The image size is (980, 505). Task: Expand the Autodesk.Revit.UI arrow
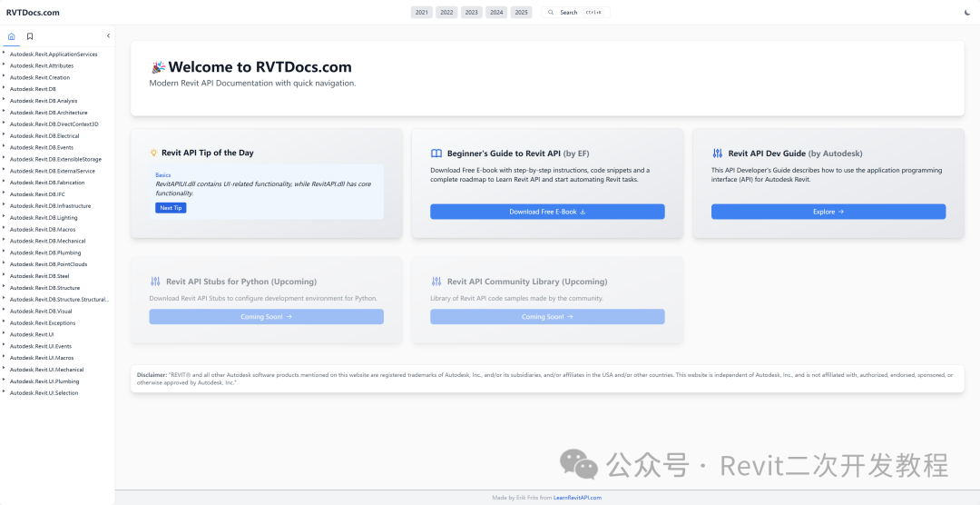(x=5, y=333)
